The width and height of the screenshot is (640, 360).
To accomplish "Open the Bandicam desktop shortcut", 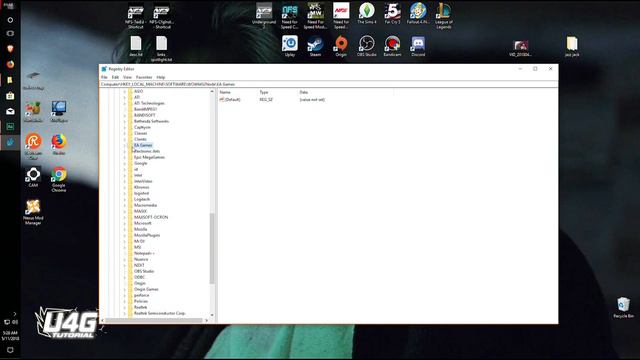I will point(392,46).
